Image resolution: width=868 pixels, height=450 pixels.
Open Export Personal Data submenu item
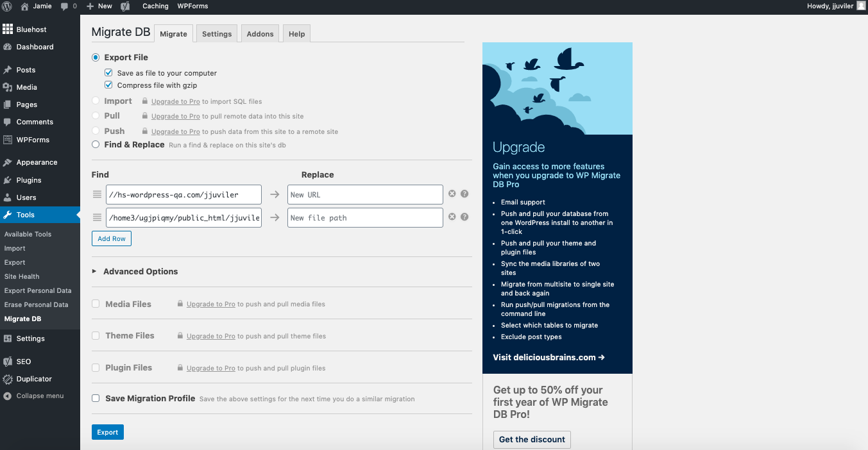38,290
